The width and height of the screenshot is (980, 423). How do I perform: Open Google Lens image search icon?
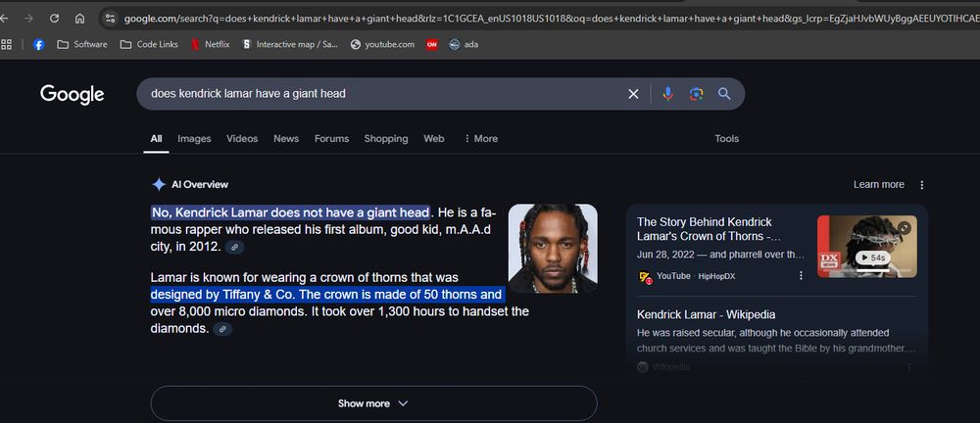[696, 94]
